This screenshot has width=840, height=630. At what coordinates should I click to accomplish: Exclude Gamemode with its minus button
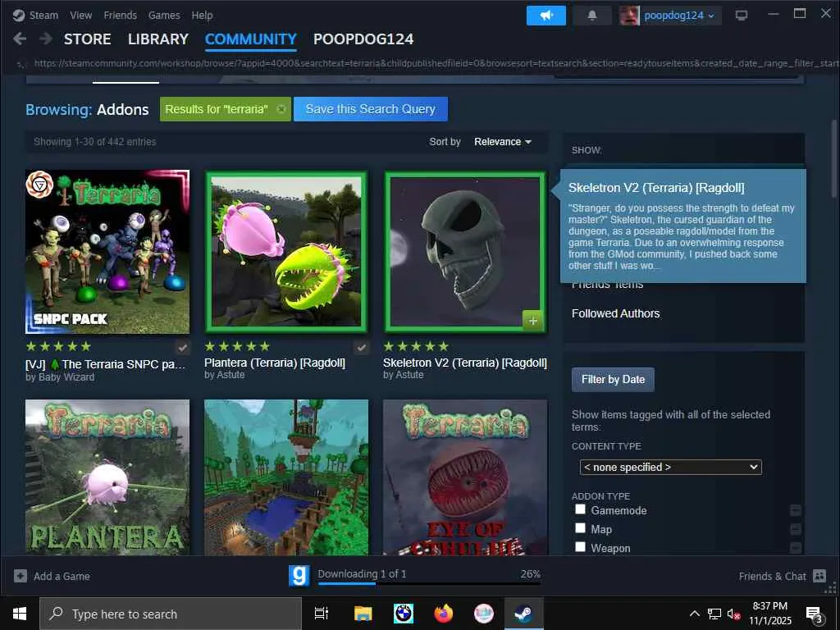796,510
